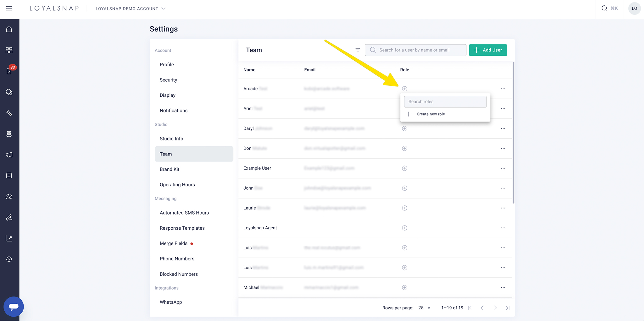Click the Team table vertical scrollbar
Image resolution: width=644 pixels, height=321 pixels.
[x=514, y=133]
